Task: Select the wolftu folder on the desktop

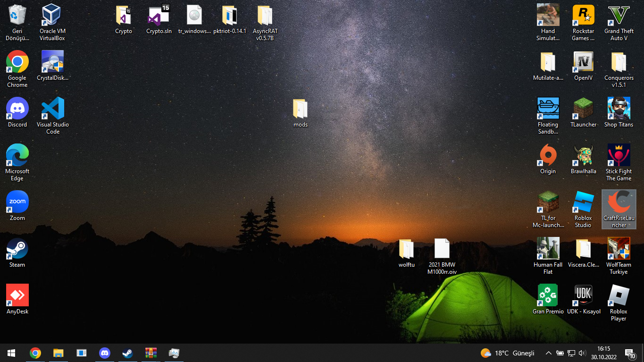Action: coord(406,253)
